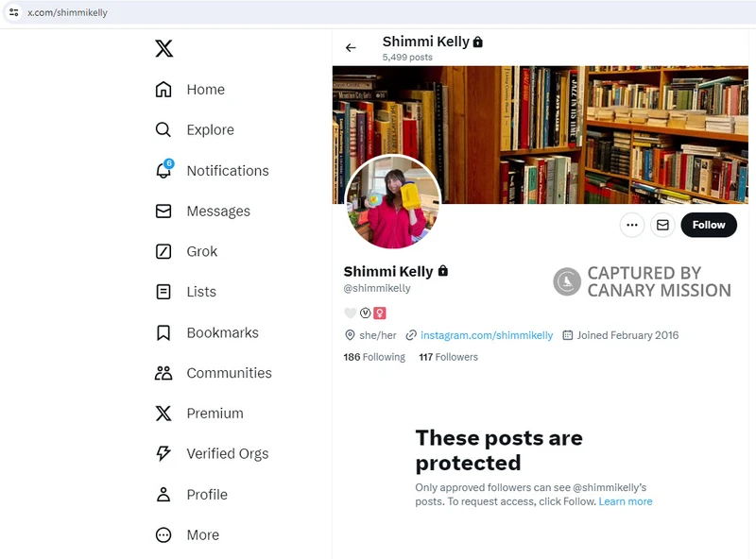Click the calendar icon before Joined date

(x=568, y=335)
